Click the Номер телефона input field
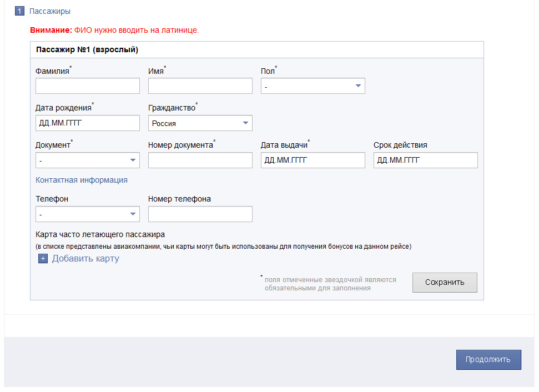This screenshot has width=539, height=392. (200, 214)
